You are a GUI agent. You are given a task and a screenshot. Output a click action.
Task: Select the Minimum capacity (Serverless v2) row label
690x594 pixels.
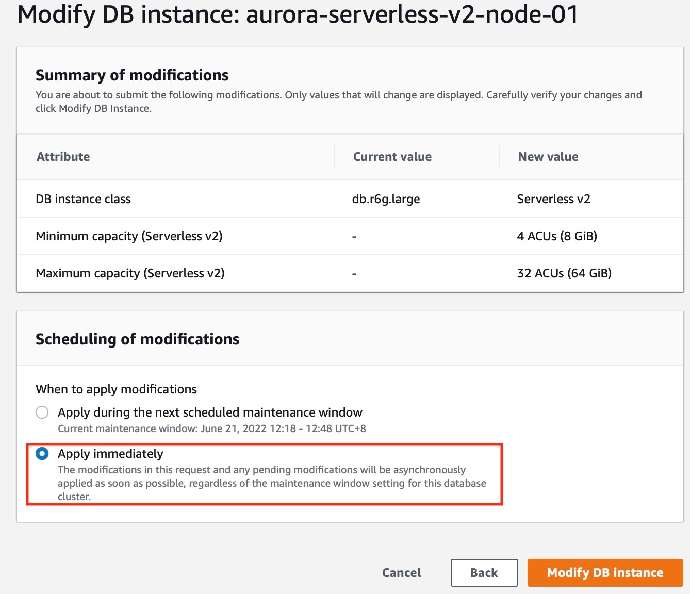[129, 236]
